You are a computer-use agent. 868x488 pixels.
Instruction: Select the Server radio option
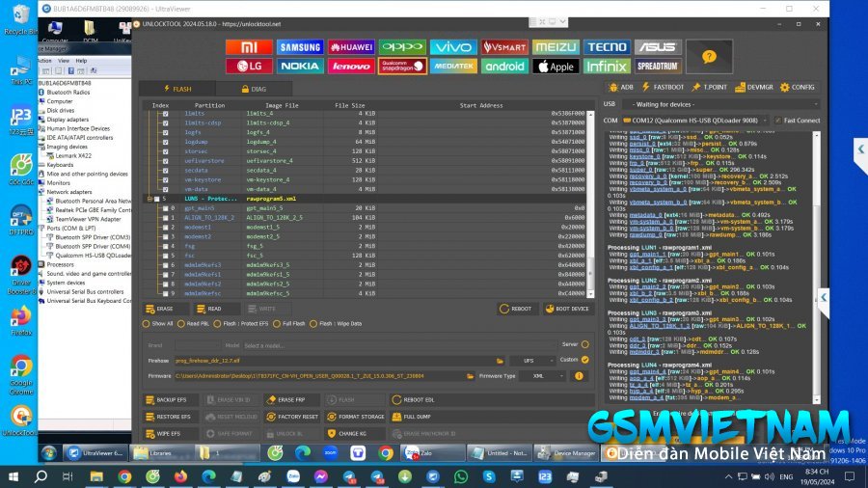pyautogui.click(x=585, y=344)
